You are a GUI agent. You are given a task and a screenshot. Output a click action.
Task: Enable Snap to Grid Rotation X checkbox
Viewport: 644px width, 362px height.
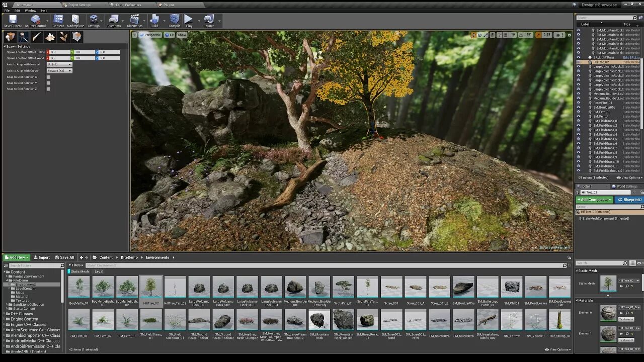(x=48, y=77)
